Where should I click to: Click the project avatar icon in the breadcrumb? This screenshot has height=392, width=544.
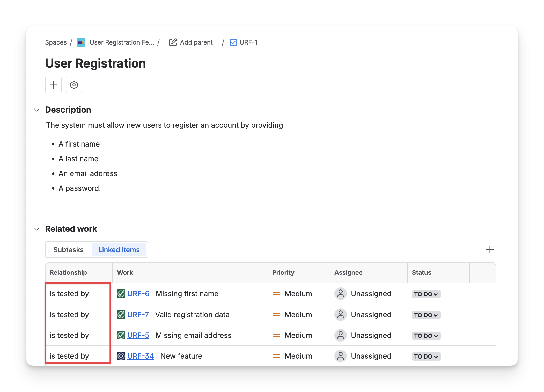click(x=81, y=42)
